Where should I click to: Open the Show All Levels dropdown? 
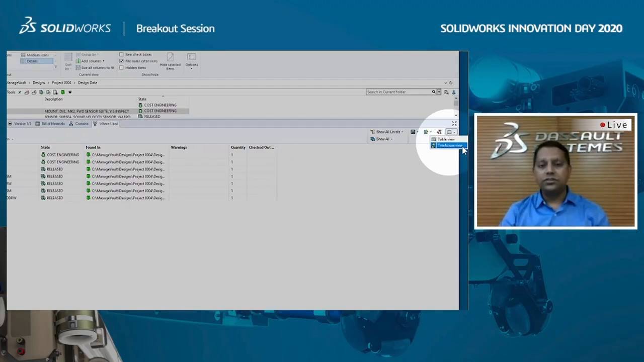(387, 132)
